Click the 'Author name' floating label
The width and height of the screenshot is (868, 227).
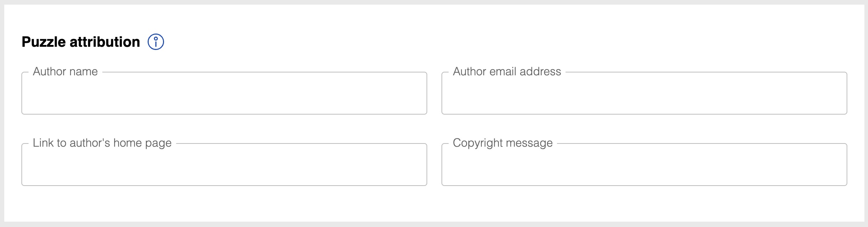(65, 71)
